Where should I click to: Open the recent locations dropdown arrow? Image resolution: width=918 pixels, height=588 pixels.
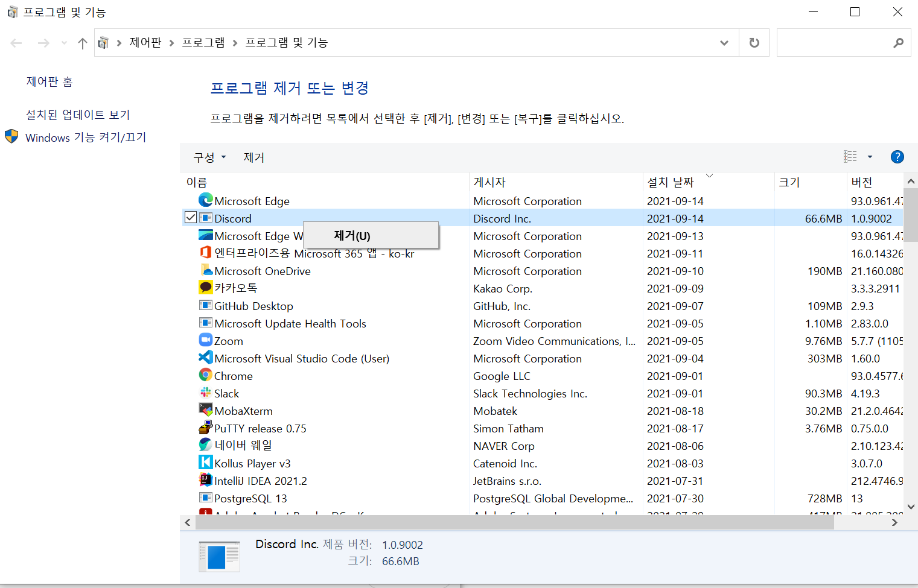pyautogui.click(x=64, y=43)
